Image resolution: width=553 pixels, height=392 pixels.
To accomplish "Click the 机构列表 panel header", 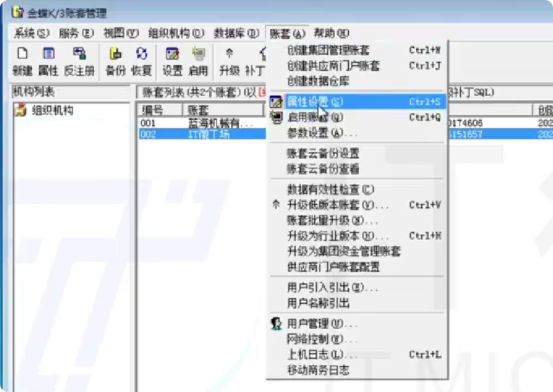I will click(x=70, y=92).
